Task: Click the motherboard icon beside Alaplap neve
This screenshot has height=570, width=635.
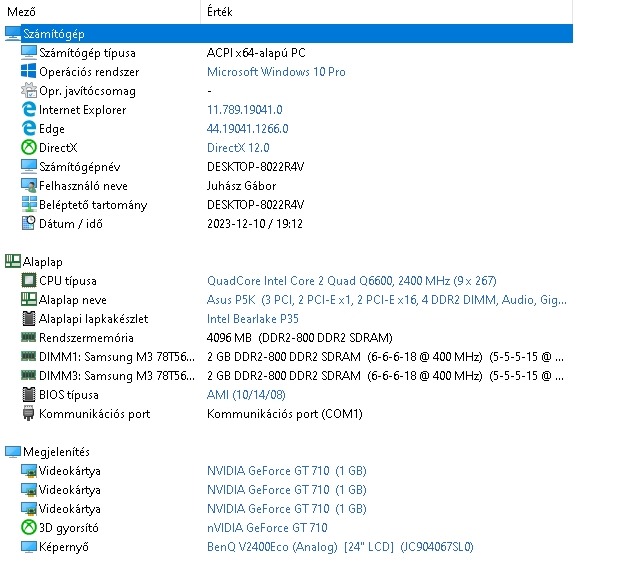Action: click(x=28, y=300)
